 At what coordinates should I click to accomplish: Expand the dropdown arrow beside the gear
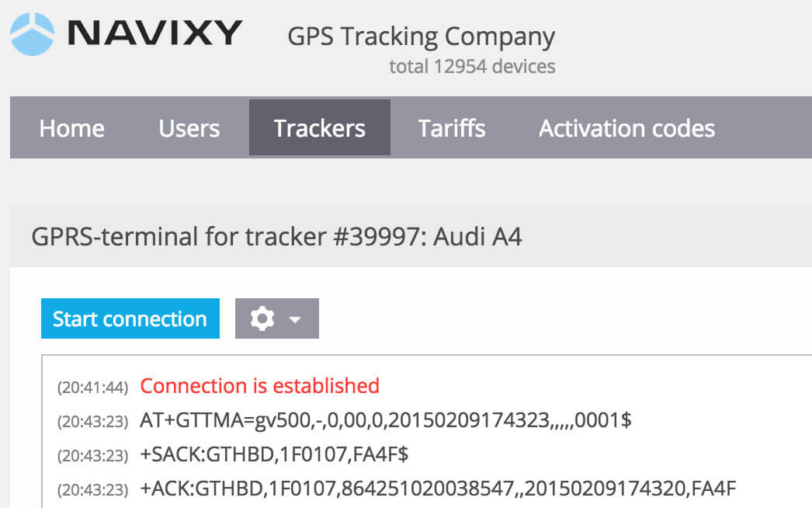295,320
